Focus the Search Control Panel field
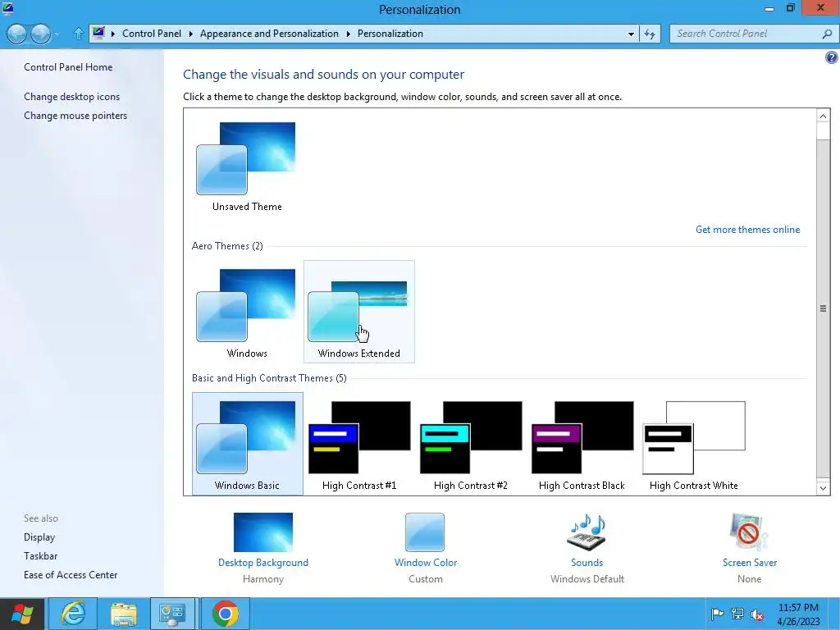Screen dimensions: 840x630 (x=745, y=34)
